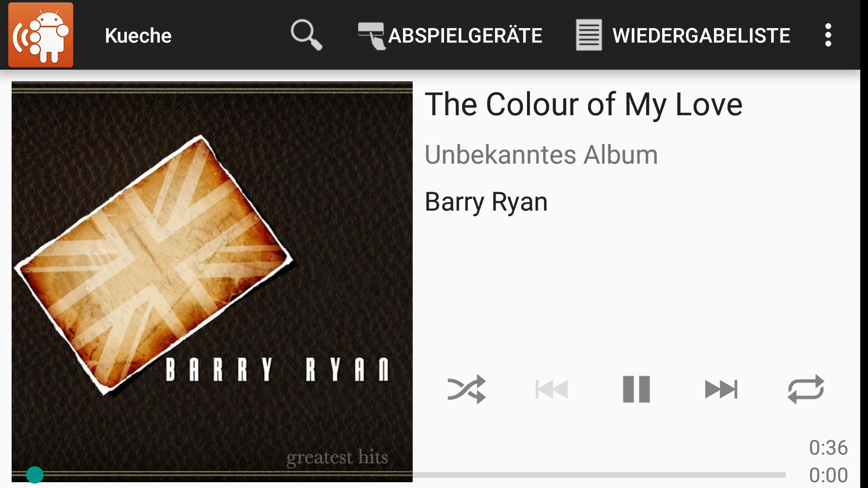Tap the orange Android app logo
The image size is (868, 488).
tap(41, 35)
